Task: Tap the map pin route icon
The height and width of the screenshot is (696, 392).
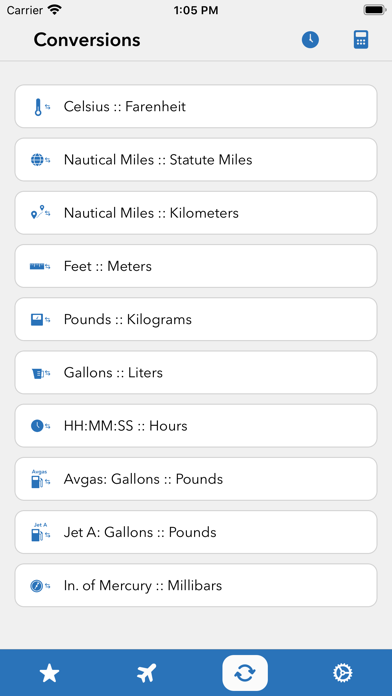Action: (40, 212)
